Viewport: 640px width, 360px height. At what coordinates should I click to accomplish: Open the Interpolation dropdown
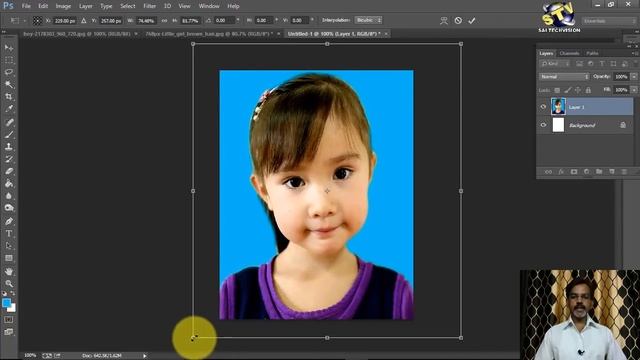tap(368, 20)
